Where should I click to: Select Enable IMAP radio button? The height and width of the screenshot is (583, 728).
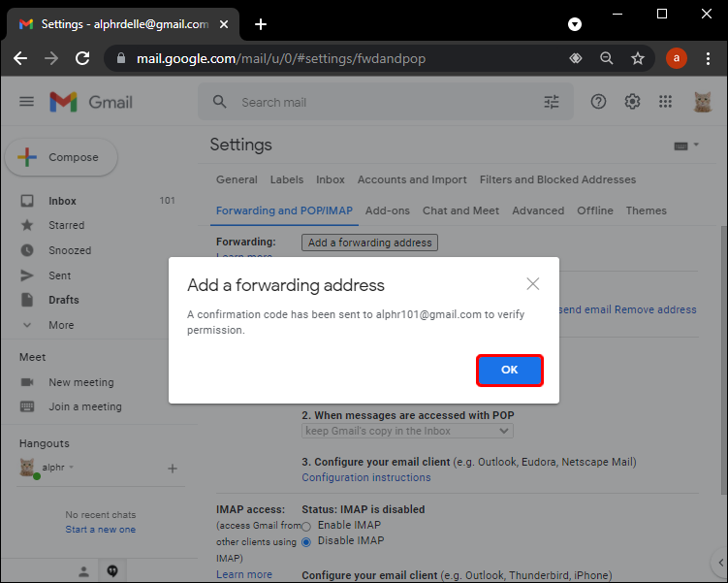point(307,525)
